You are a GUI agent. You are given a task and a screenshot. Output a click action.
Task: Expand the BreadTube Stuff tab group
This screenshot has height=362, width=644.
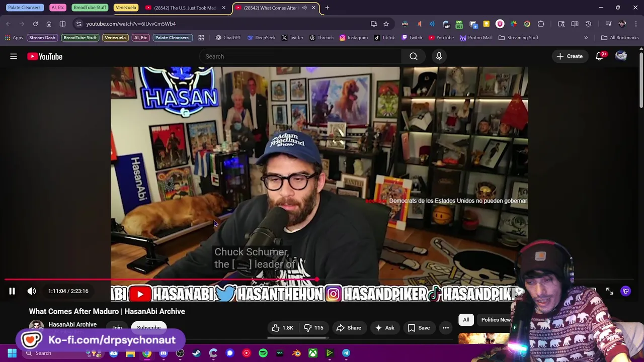pyautogui.click(x=90, y=8)
